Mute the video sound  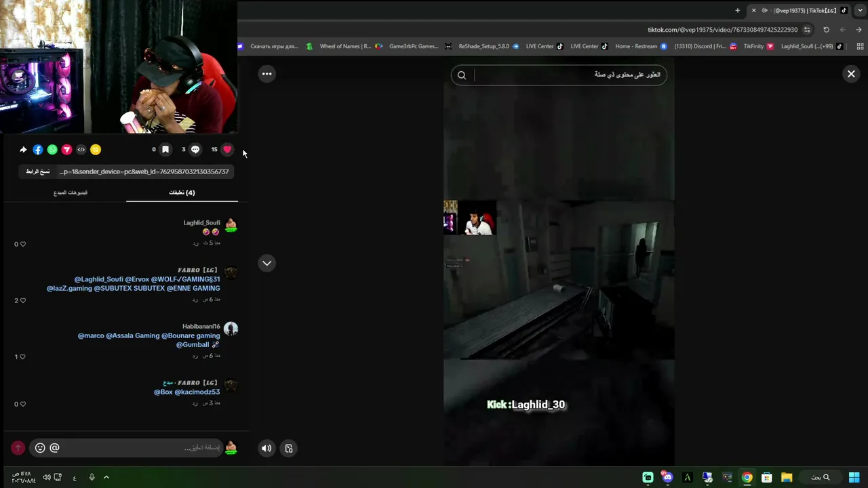pyautogui.click(x=267, y=448)
